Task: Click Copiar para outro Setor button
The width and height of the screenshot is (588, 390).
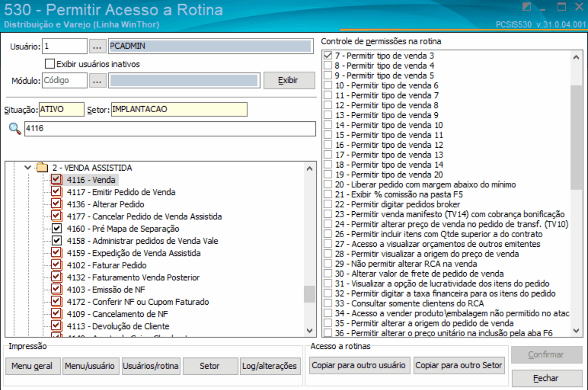Action: click(459, 365)
